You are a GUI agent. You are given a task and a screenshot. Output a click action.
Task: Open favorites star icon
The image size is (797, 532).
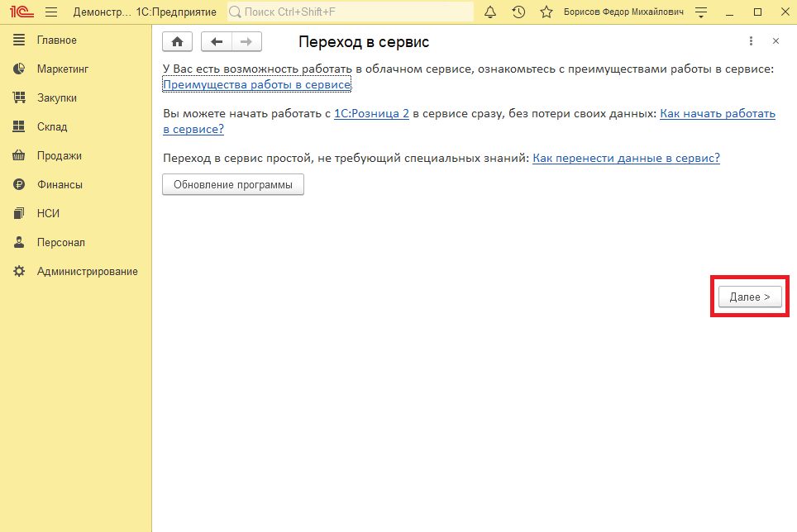click(x=546, y=12)
